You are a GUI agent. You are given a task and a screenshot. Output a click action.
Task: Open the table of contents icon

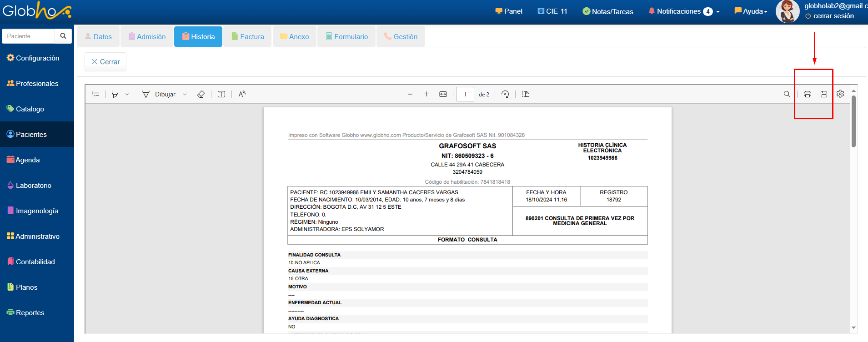(x=95, y=94)
